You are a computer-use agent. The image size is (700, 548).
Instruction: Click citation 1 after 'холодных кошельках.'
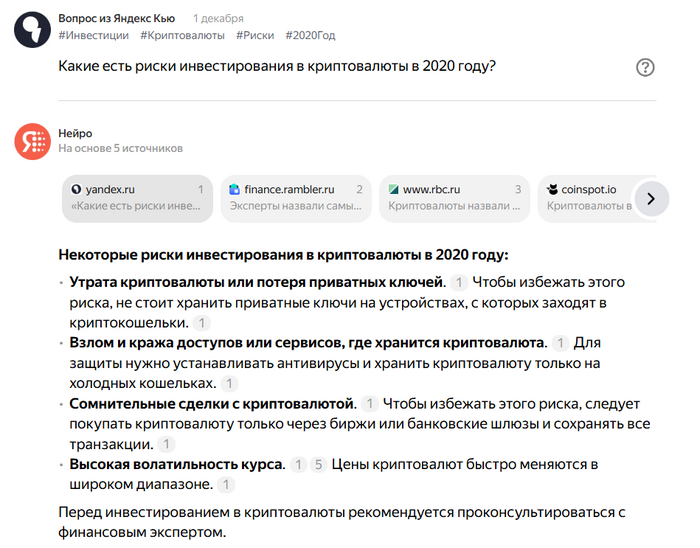pyautogui.click(x=229, y=383)
